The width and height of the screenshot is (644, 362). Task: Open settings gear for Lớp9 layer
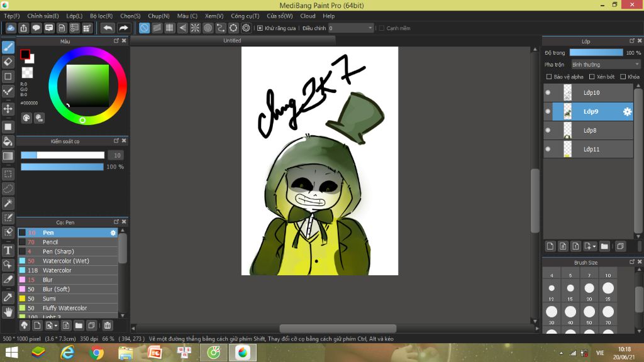pyautogui.click(x=627, y=112)
